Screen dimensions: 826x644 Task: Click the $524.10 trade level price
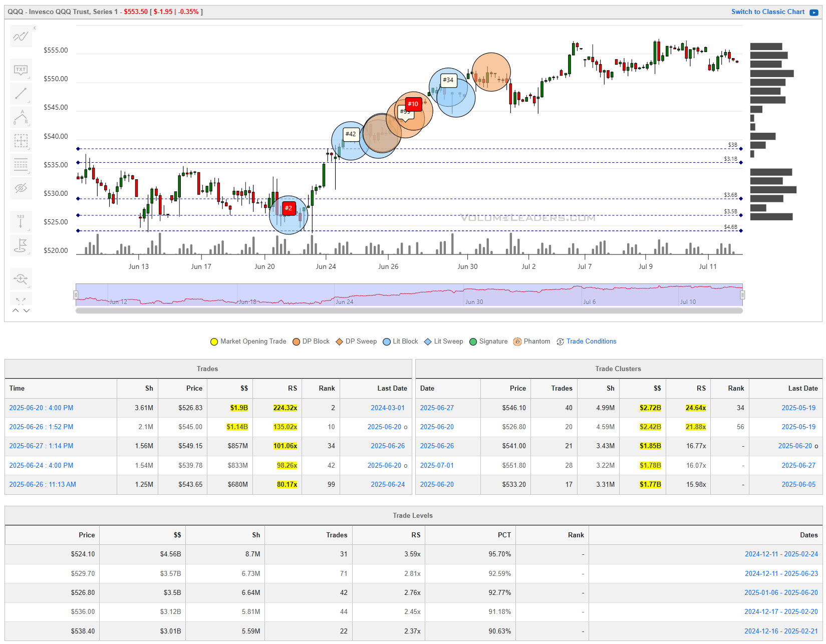pos(83,554)
